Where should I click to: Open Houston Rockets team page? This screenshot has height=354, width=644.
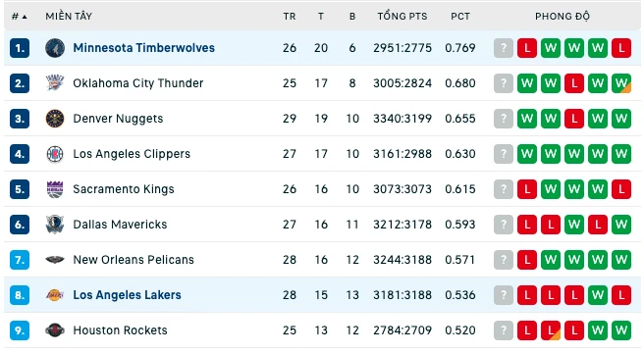pos(120,330)
